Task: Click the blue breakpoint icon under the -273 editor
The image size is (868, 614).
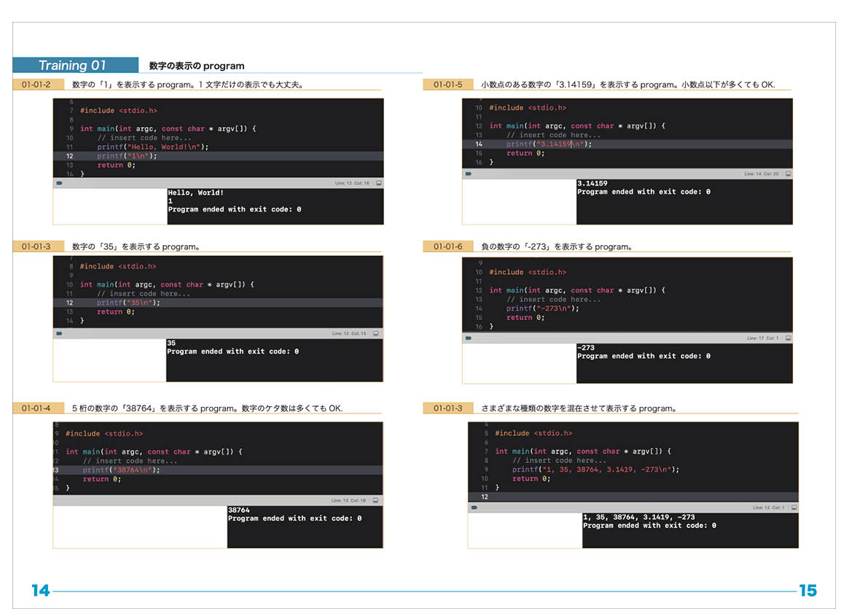Action: pyautogui.click(x=468, y=338)
